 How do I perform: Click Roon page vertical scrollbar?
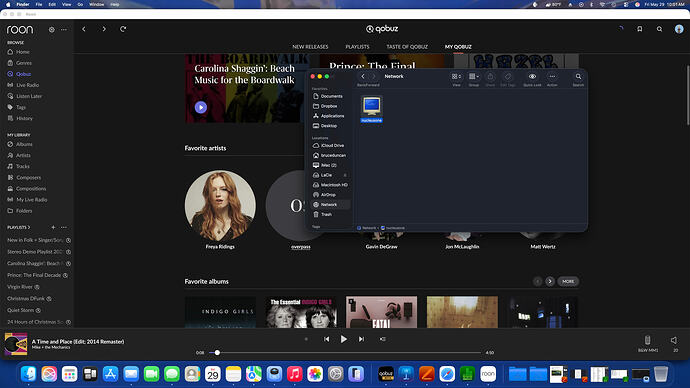687,95
